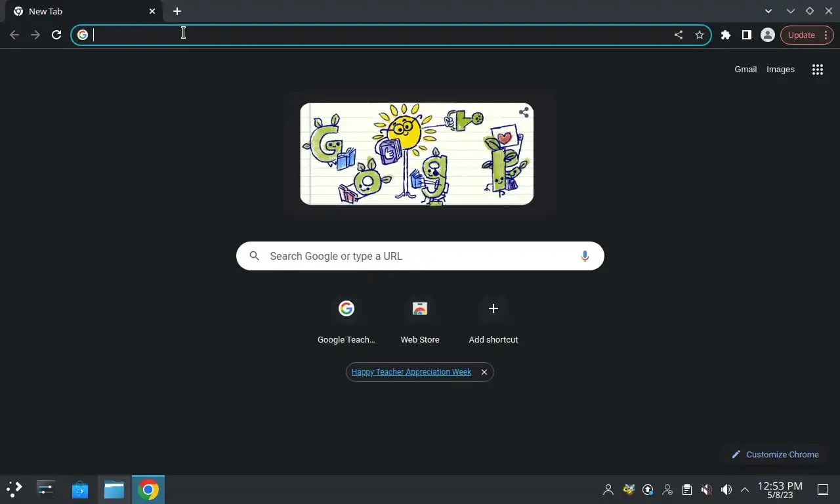Toggle the Chrome side panel
This screenshot has width=840, height=504.
(x=747, y=35)
